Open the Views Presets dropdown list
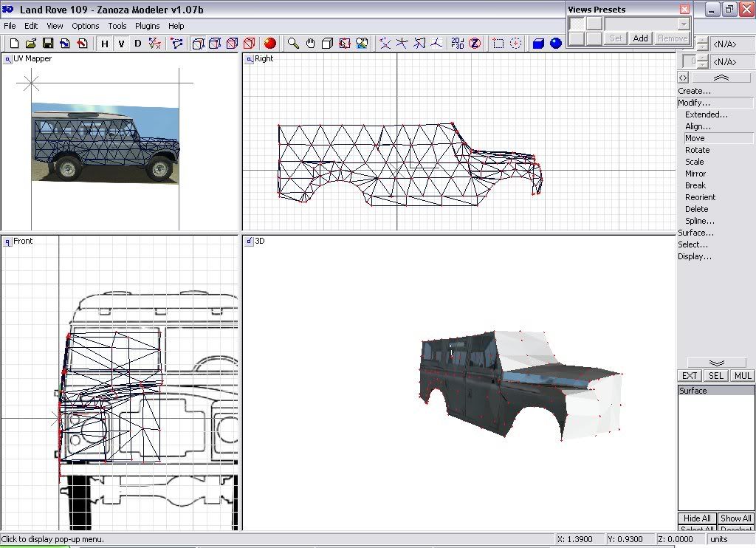 (684, 24)
